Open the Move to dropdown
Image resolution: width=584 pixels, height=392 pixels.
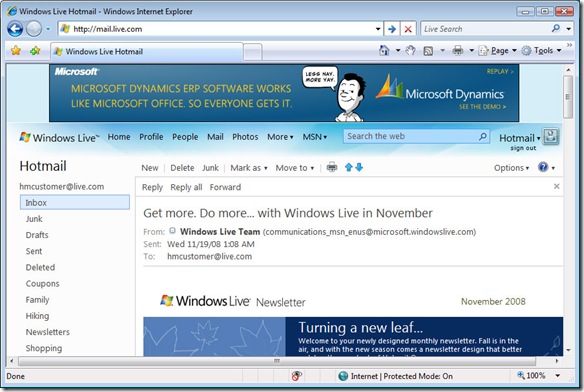point(295,168)
